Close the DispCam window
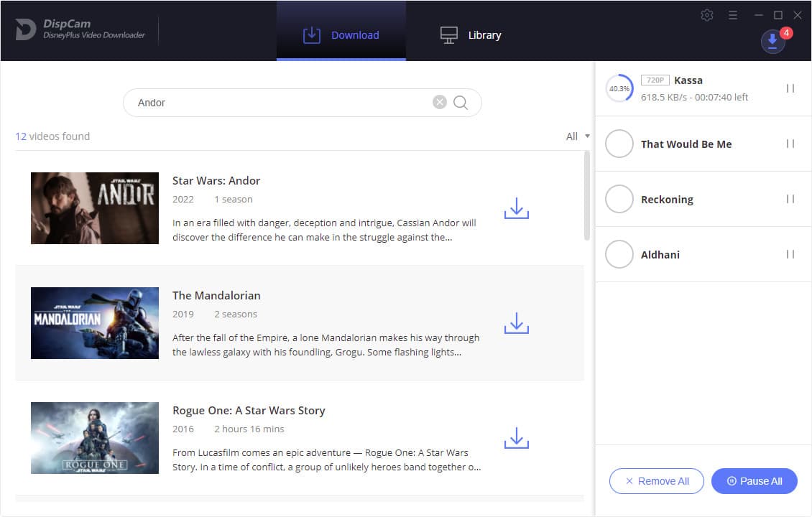Image resolution: width=812 pixels, height=517 pixels. click(x=798, y=15)
